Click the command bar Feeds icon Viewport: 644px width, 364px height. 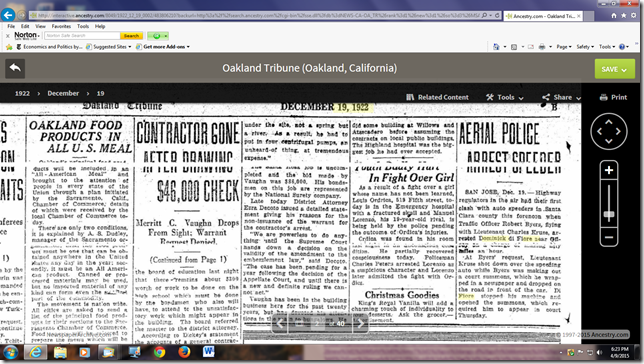(x=514, y=47)
